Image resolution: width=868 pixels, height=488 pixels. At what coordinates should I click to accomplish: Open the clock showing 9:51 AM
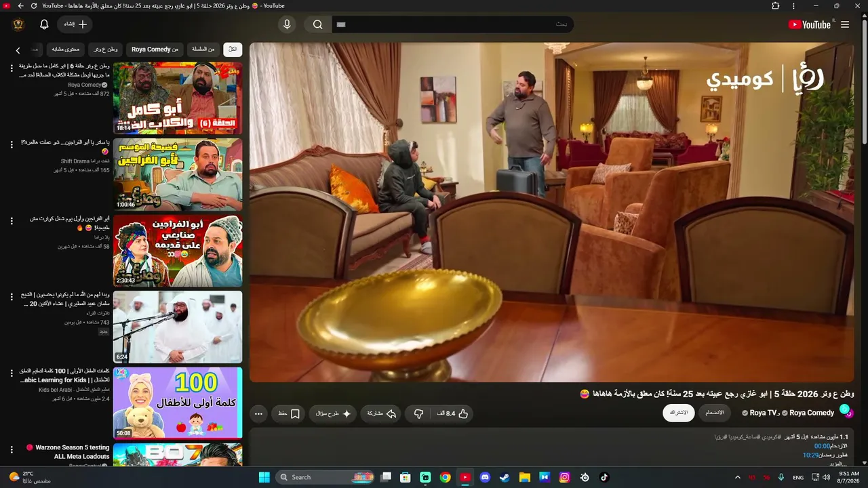tap(848, 477)
